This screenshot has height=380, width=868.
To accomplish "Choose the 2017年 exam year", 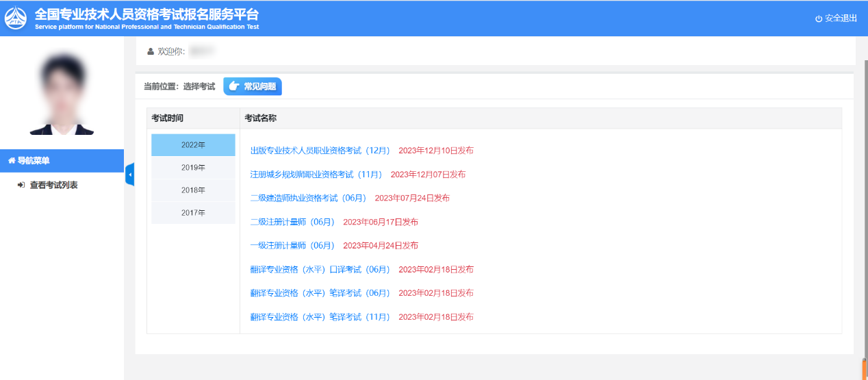I will [193, 213].
